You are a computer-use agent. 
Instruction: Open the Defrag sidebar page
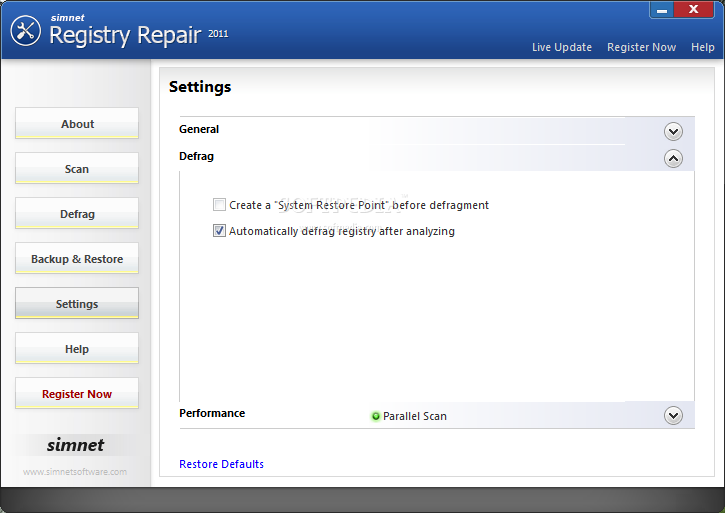point(77,213)
